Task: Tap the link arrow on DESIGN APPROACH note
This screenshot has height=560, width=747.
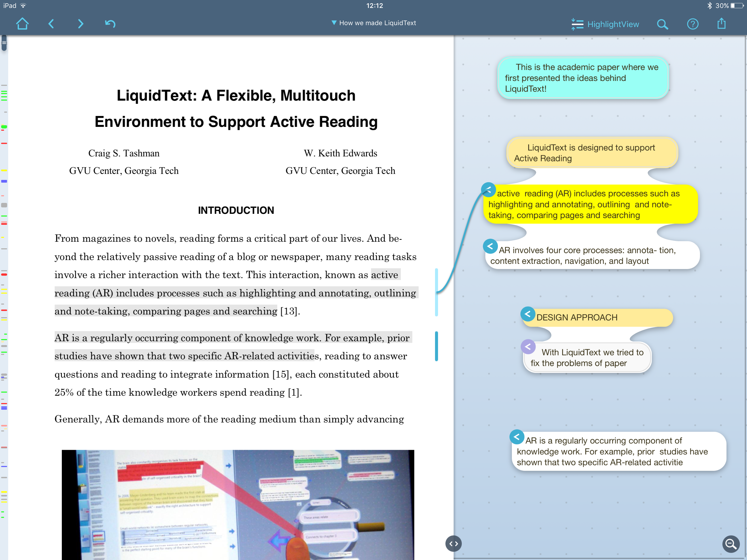Action: pyautogui.click(x=527, y=314)
